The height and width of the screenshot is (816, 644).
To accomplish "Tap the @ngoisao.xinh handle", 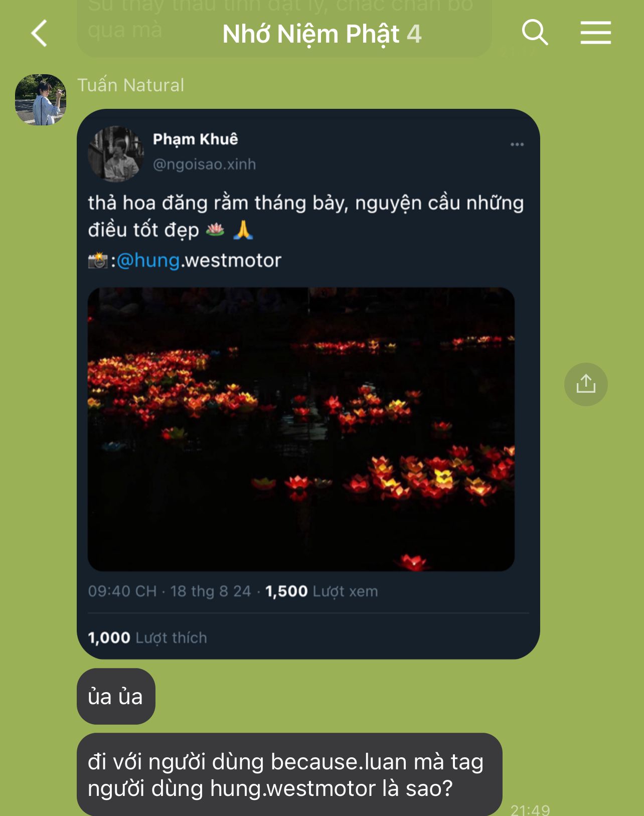I will click(204, 164).
